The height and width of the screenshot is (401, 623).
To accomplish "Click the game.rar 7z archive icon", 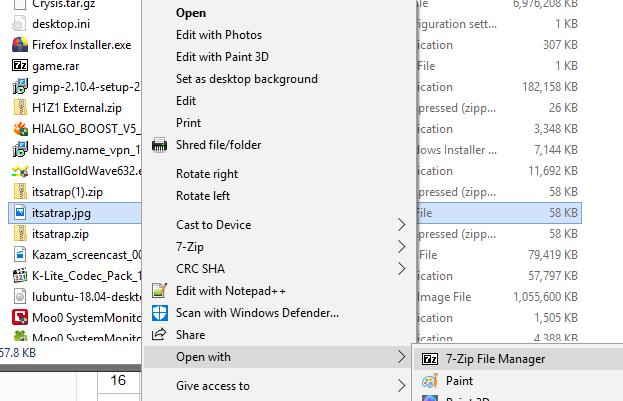I will pyautogui.click(x=20, y=66).
